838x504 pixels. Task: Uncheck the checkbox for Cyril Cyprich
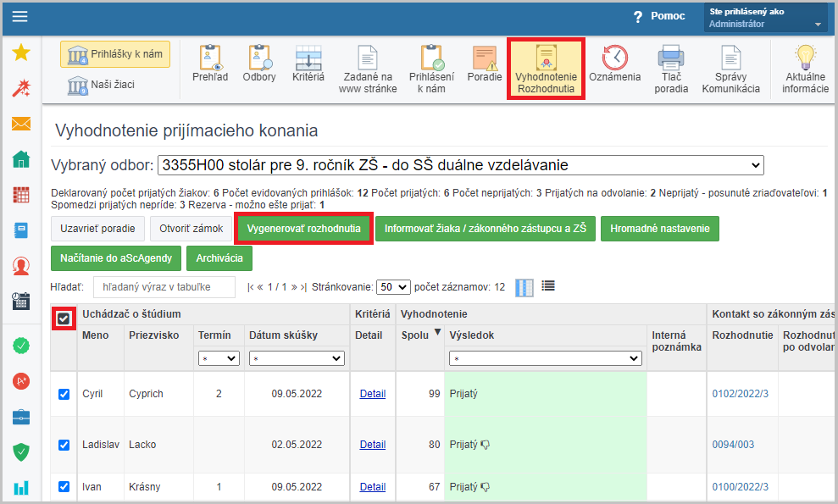pos(64,394)
